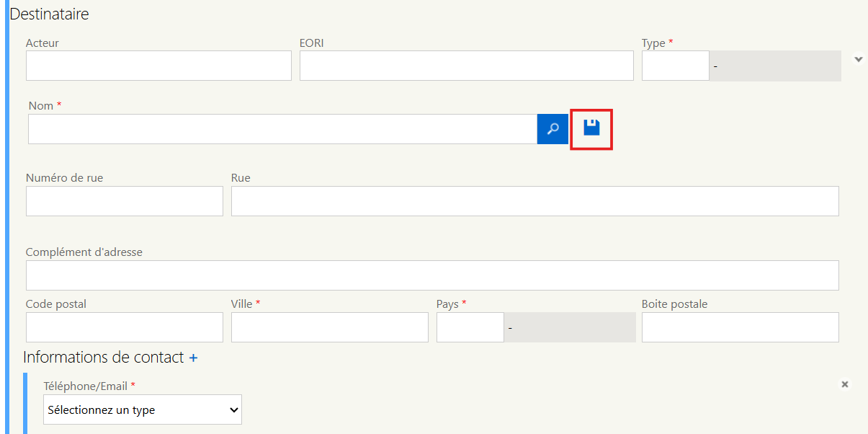Open the Téléphone/Email type dropdown
This screenshot has width=868, height=434.
[143, 409]
